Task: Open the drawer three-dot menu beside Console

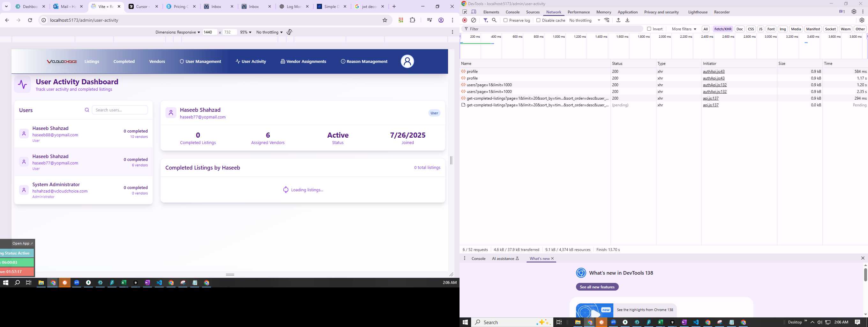Action: [x=465, y=258]
